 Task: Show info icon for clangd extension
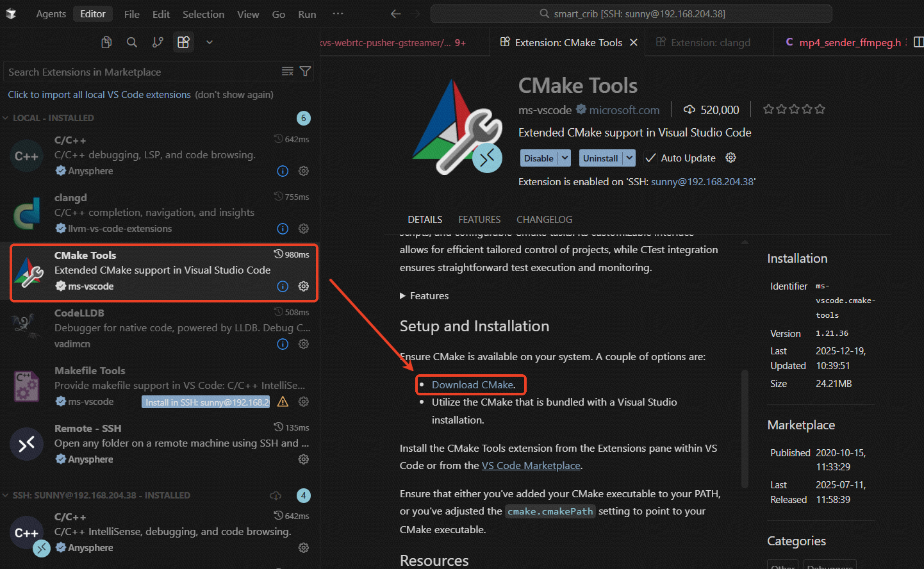click(283, 229)
